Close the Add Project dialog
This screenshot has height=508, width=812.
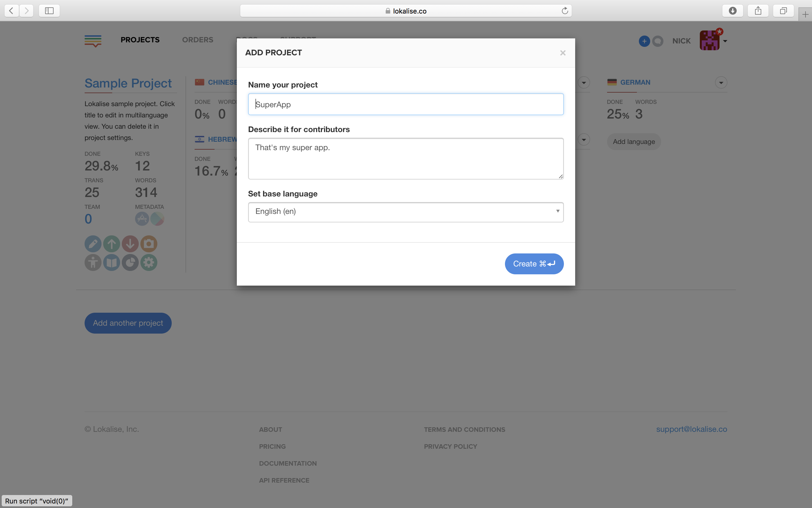coord(563,53)
